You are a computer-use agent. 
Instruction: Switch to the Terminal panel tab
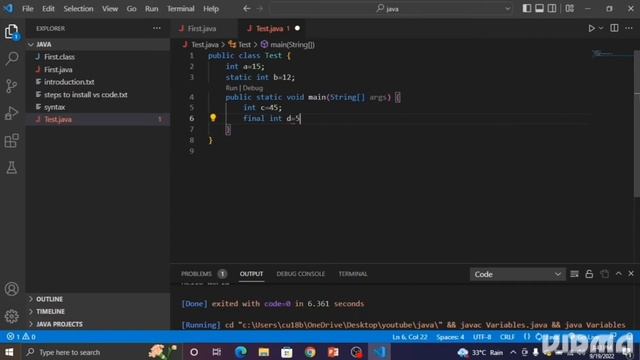[x=353, y=274]
